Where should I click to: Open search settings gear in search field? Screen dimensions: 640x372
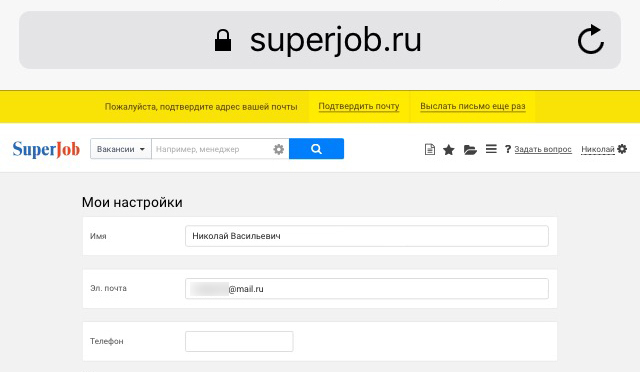(278, 149)
